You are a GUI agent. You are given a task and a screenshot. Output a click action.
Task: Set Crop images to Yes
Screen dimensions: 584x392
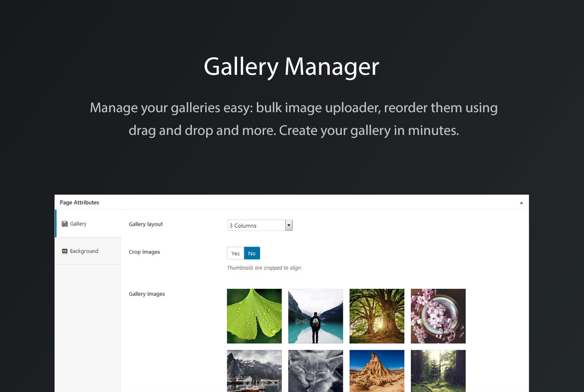[x=236, y=253]
